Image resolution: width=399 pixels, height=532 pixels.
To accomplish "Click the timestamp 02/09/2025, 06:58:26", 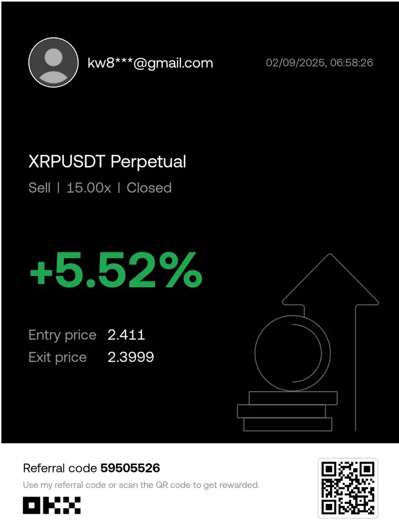I will click(319, 63).
